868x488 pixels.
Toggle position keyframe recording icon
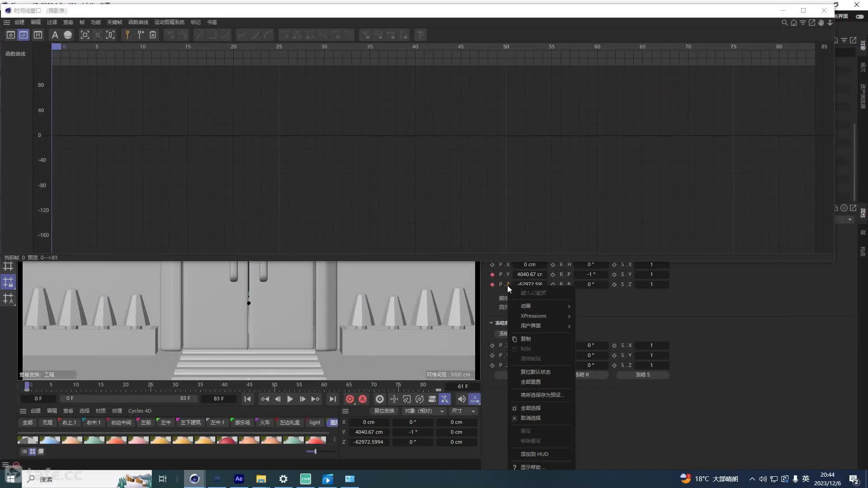click(394, 399)
